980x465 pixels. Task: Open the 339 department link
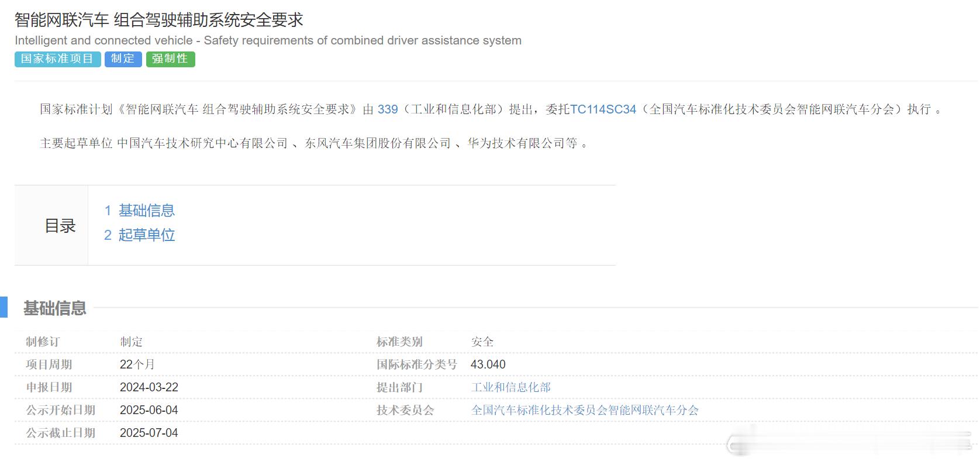click(x=388, y=109)
